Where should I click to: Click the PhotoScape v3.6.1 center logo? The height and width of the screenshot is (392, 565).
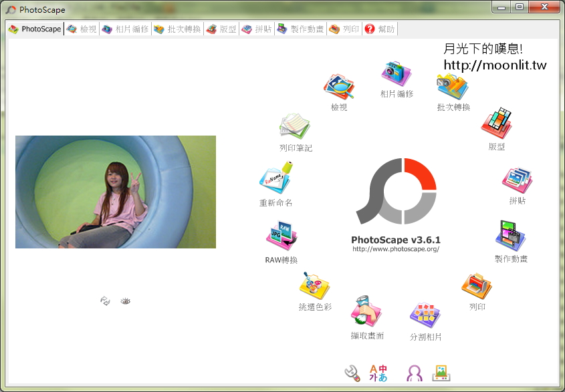pos(397,192)
